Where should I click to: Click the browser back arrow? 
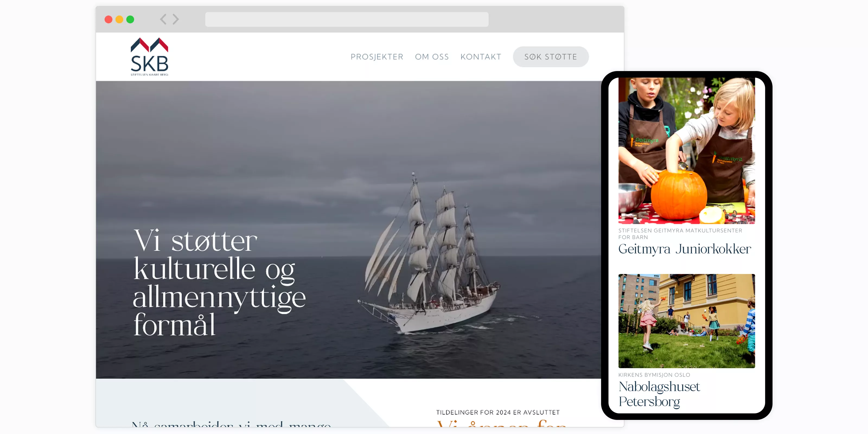[163, 19]
